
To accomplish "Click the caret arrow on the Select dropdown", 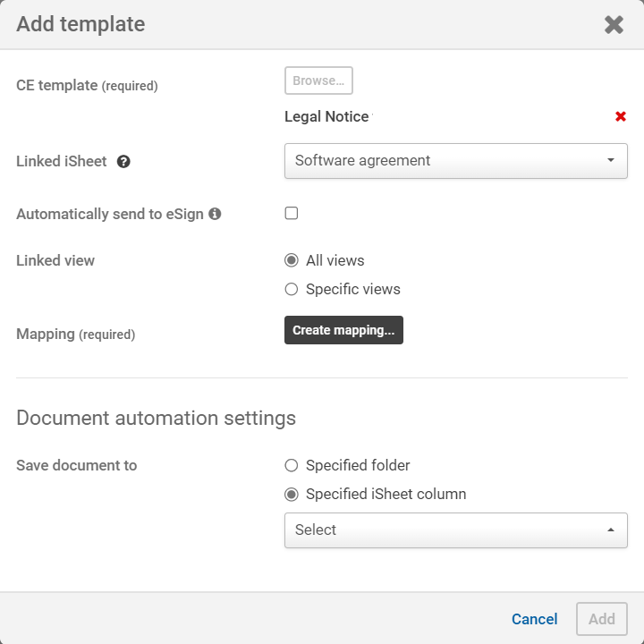I will 610,530.
